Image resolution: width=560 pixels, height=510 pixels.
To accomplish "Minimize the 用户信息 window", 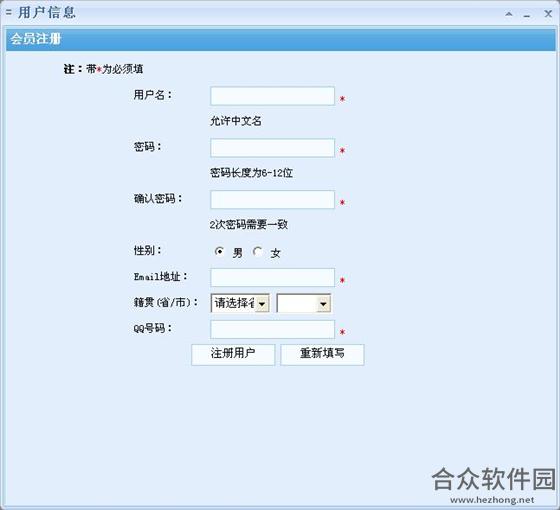I will (527, 15).
